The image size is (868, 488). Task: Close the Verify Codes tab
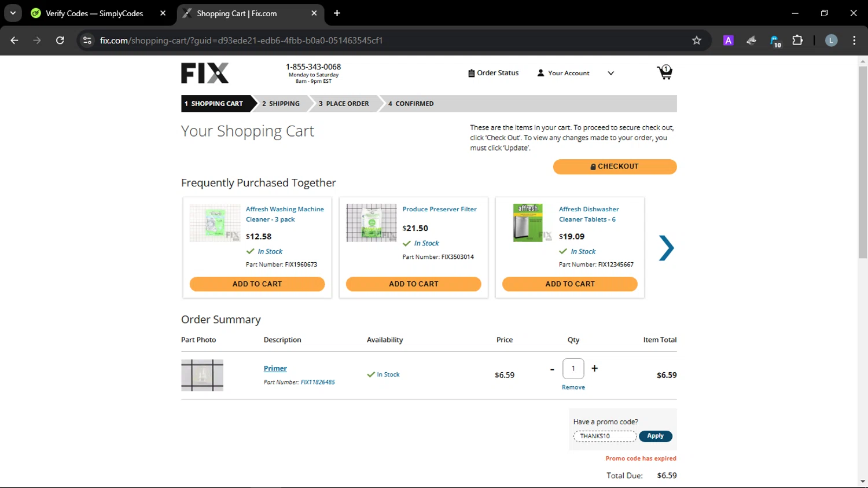pyautogui.click(x=163, y=13)
